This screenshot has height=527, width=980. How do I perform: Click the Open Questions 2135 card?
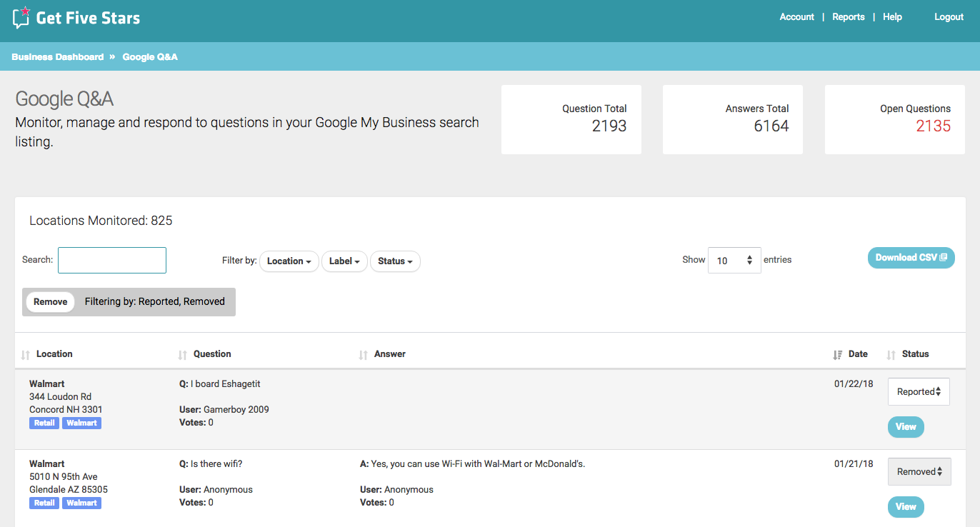(895, 120)
